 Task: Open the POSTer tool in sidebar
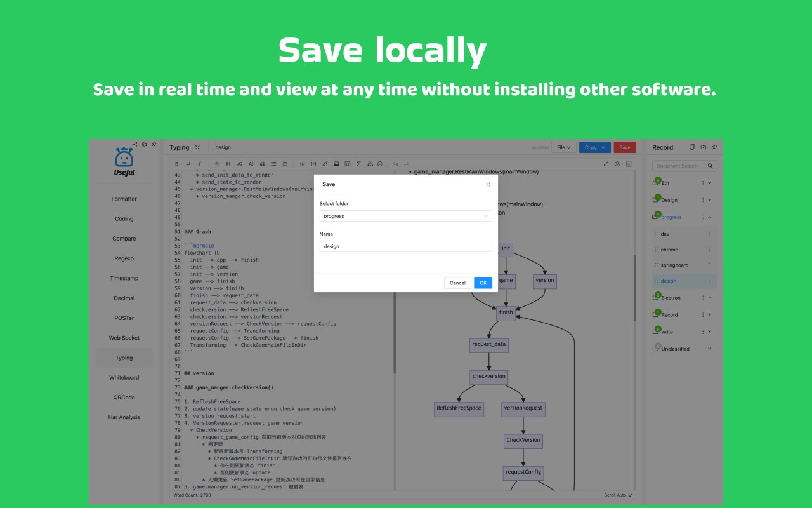(x=124, y=318)
